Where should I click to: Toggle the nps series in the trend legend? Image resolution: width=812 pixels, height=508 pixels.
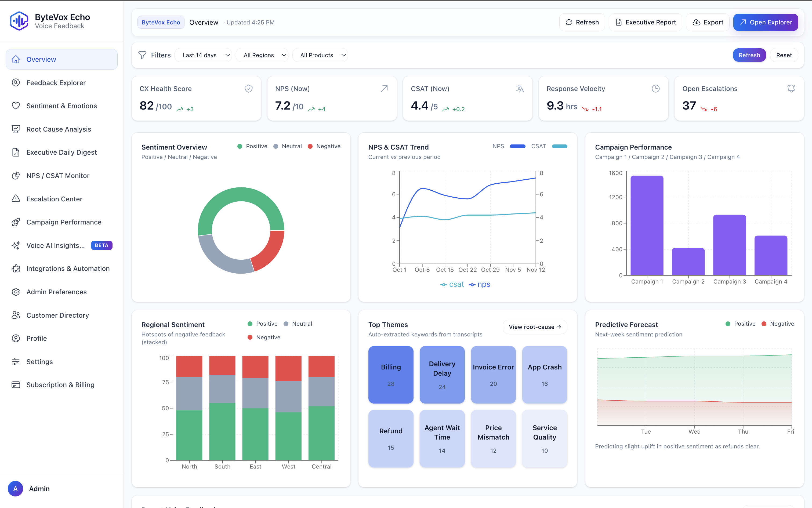[x=479, y=284]
